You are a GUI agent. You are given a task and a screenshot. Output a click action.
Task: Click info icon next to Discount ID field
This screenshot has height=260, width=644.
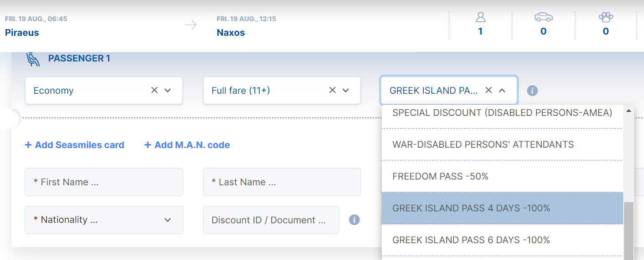pyautogui.click(x=354, y=220)
